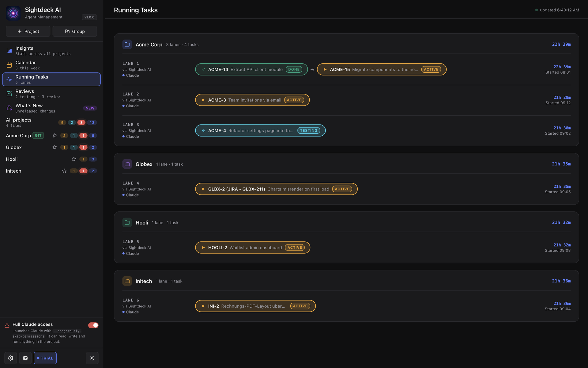Click the NEW badge on What's New
Image resolution: width=588 pixels, height=368 pixels.
[x=90, y=108]
